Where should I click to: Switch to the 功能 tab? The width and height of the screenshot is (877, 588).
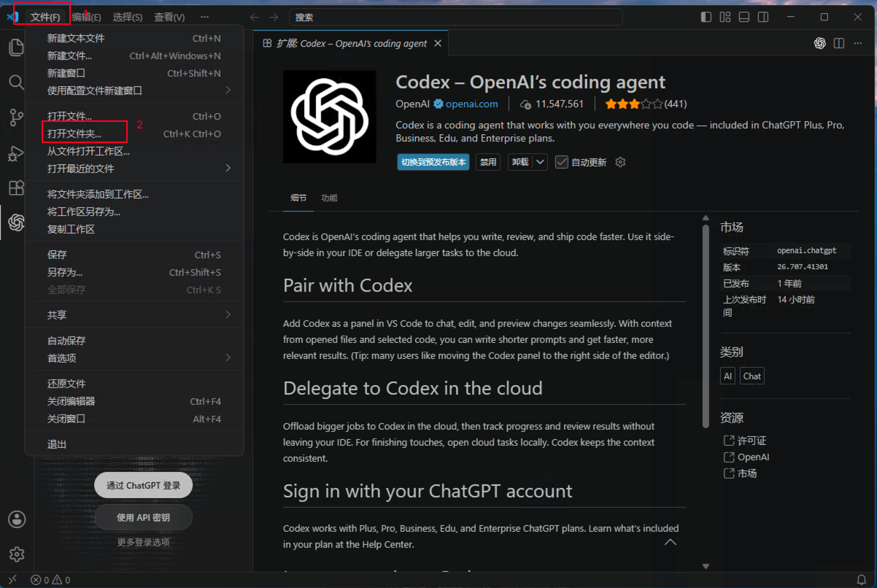[329, 198]
